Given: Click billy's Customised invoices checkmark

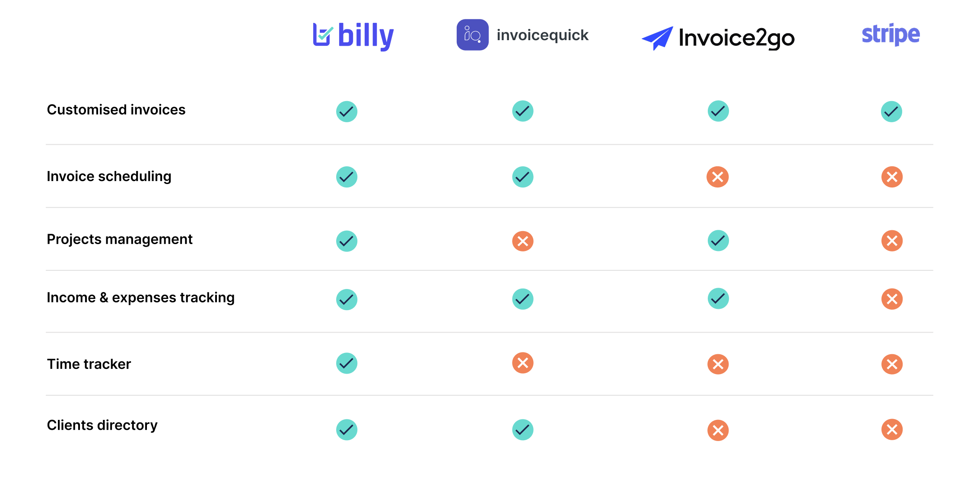Looking at the screenshot, I should [347, 111].
